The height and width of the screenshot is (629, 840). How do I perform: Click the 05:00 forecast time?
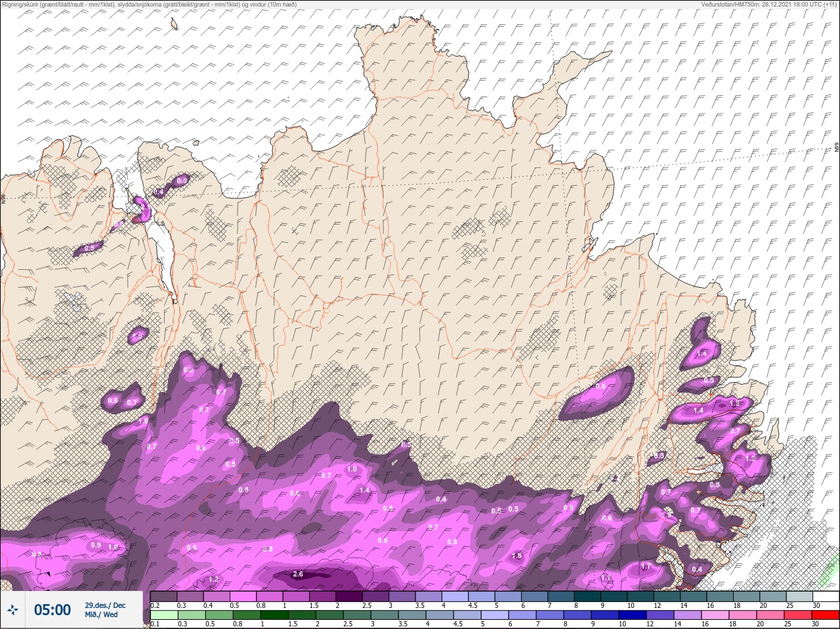coord(52,610)
